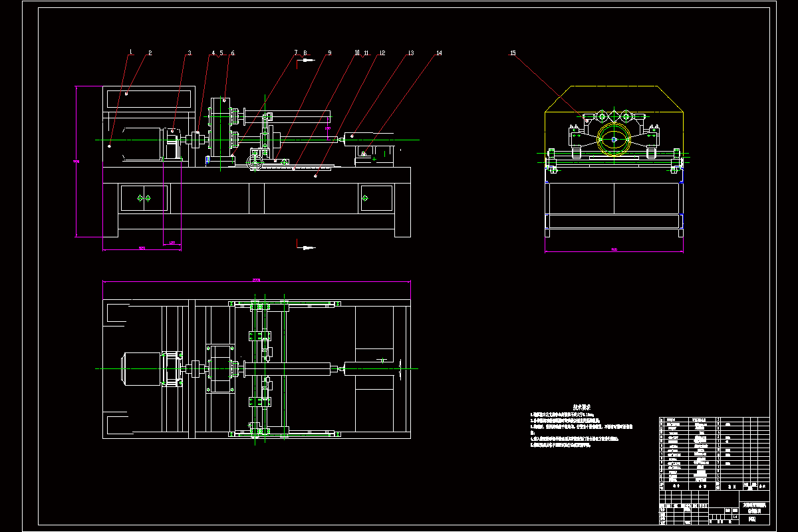Select part balloon number 5

[221, 53]
